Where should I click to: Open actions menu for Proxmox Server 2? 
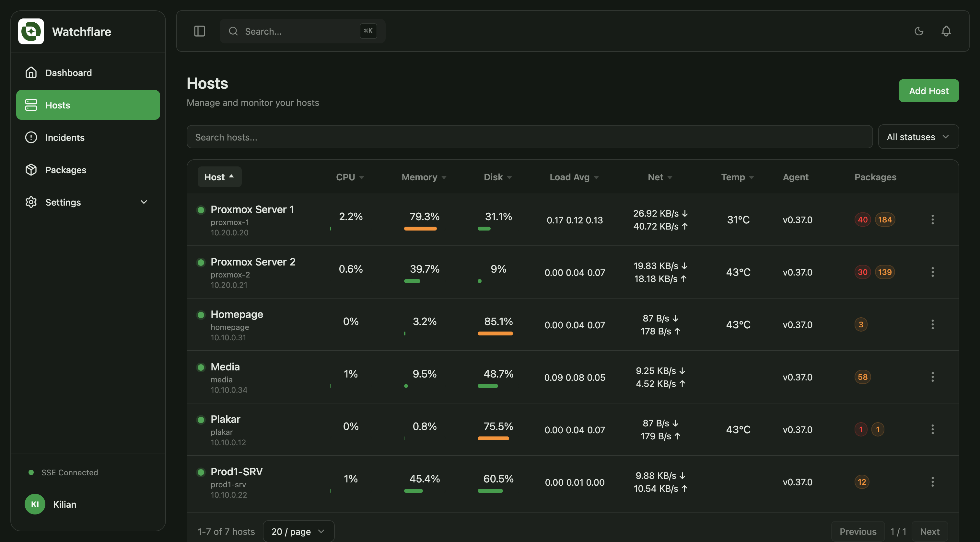point(932,272)
